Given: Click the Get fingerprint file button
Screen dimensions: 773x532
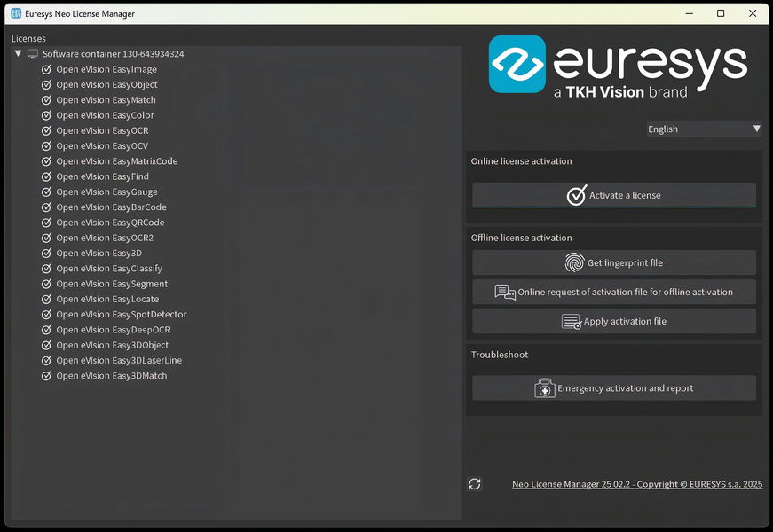Looking at the screenshot, I should click(x=613, y=262).
